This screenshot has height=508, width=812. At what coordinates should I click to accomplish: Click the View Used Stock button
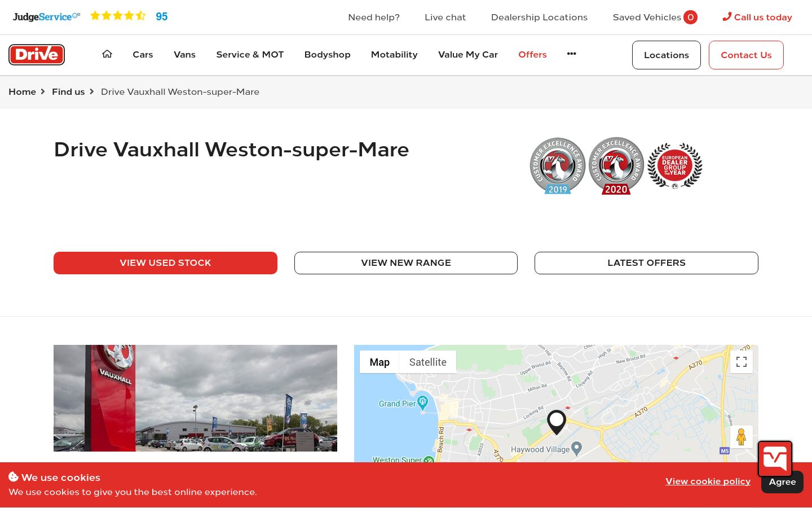click(x=165, y=263)
